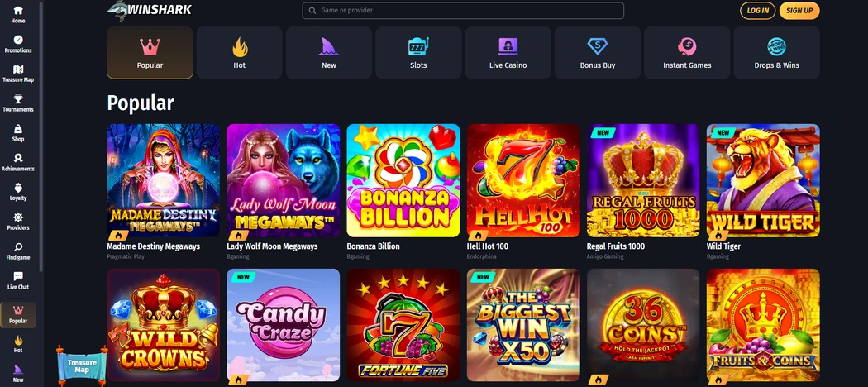The height and width of the screenshot is (387, 868).
Task: Select the Bonus Buy category tab
Action: [x=598, y=53]
